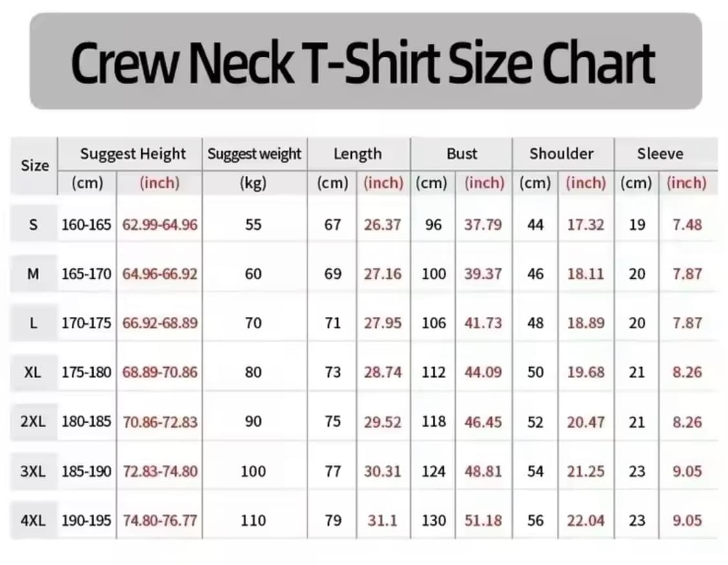Select the "Shoulder" column header
728x565 pixels.
pyautogui.click(x=561, y=154)
